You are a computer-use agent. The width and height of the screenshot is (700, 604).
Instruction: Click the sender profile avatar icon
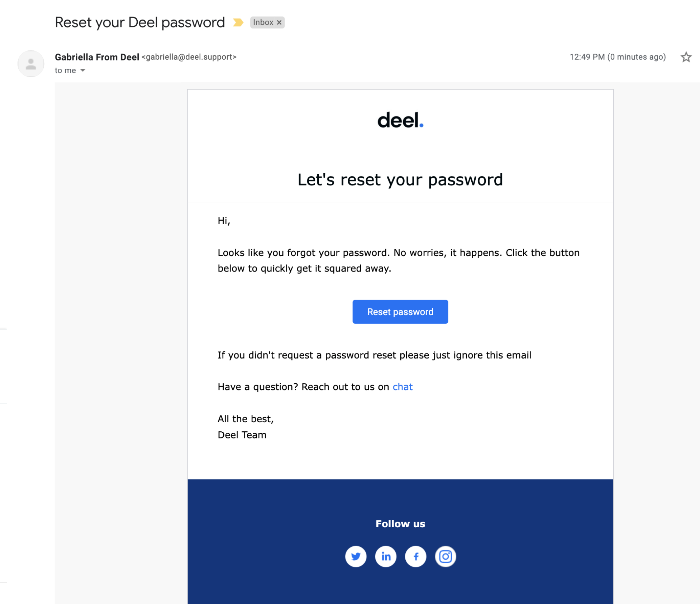click(30, 63)
